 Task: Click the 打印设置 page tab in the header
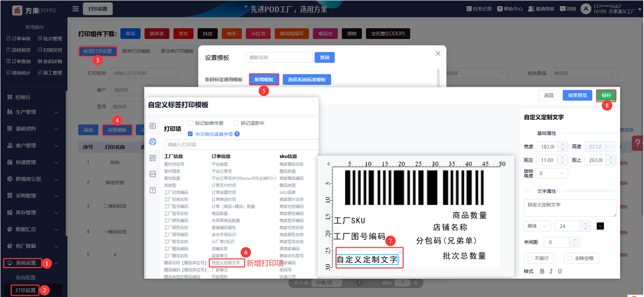pos(98,9)
